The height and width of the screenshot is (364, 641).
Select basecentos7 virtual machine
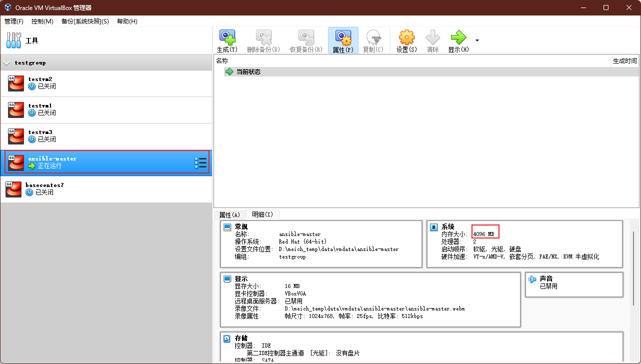coord(106,189)
